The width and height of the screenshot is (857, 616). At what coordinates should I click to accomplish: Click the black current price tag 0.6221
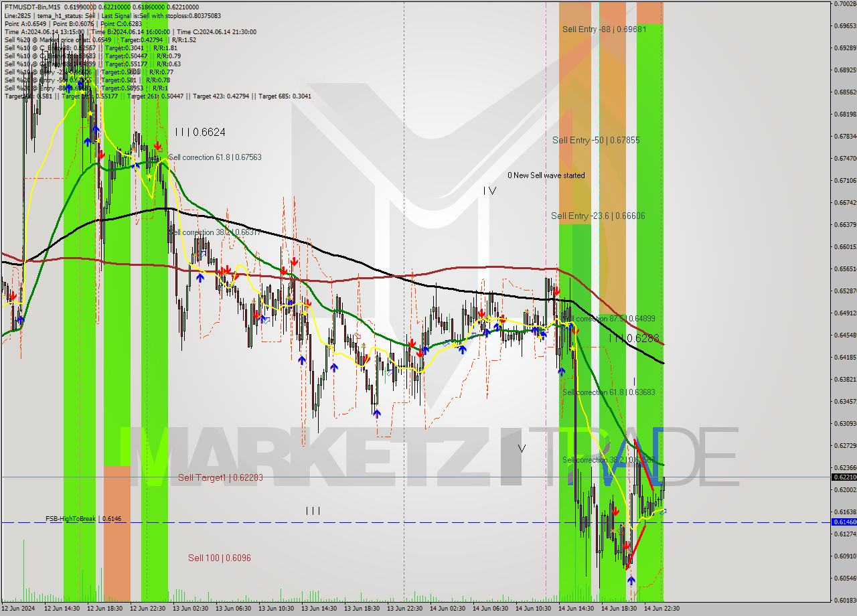[844, 477]
